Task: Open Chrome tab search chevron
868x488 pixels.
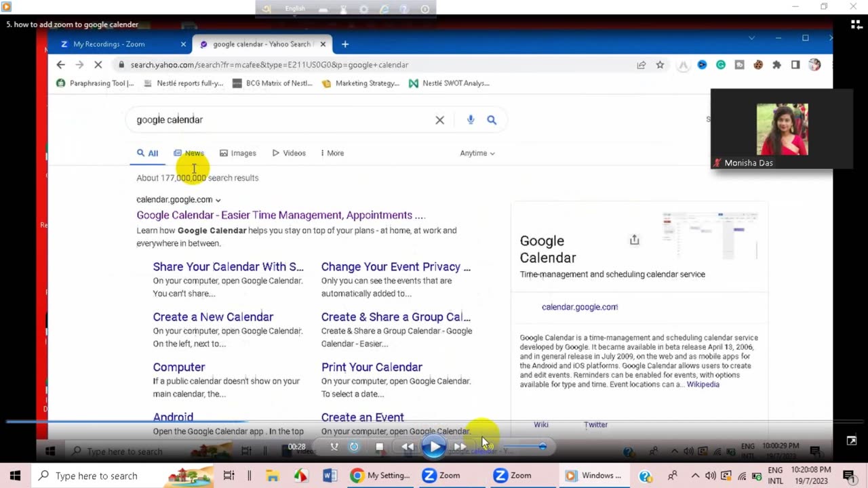Action: (751, 38)
